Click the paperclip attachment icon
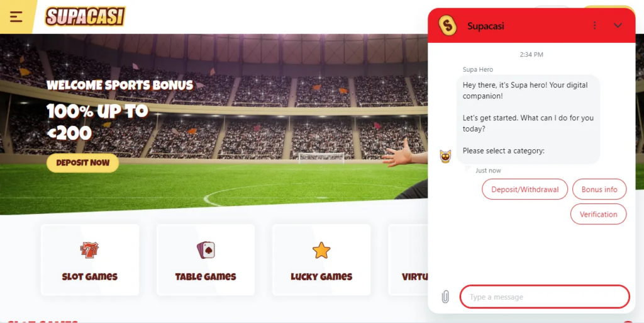The image size is (644, 323). click(445, 297)
